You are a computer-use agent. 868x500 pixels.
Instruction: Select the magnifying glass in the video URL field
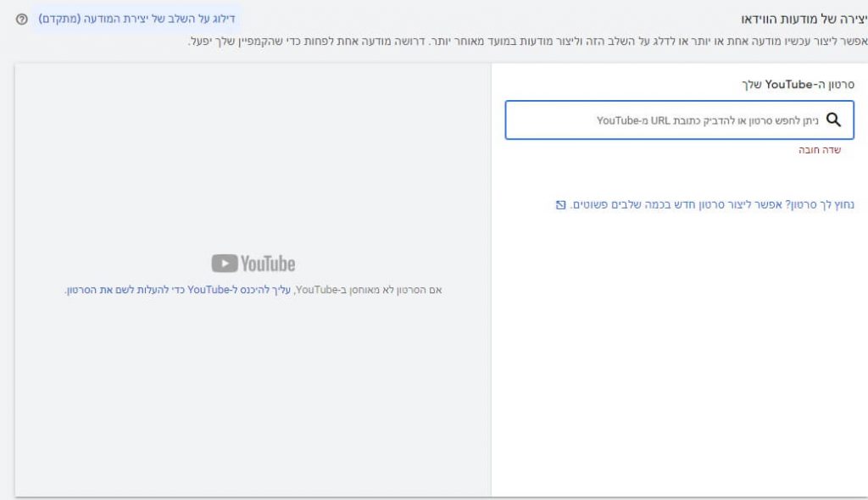[x=832, y=119]
